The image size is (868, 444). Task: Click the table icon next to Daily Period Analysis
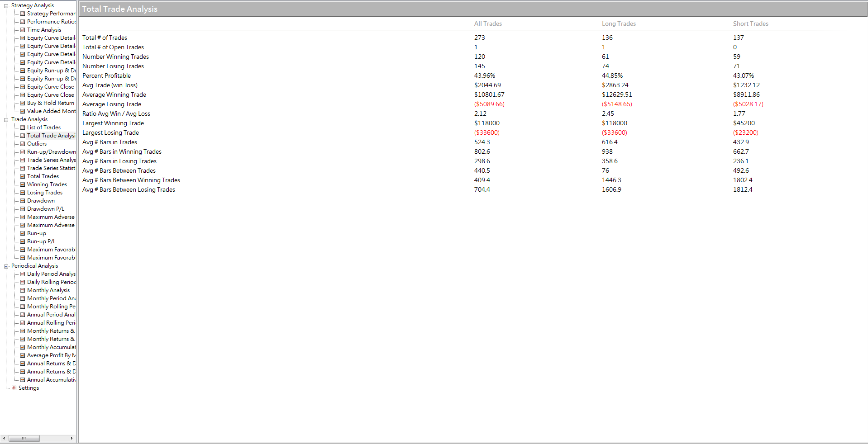pos(23,274)
